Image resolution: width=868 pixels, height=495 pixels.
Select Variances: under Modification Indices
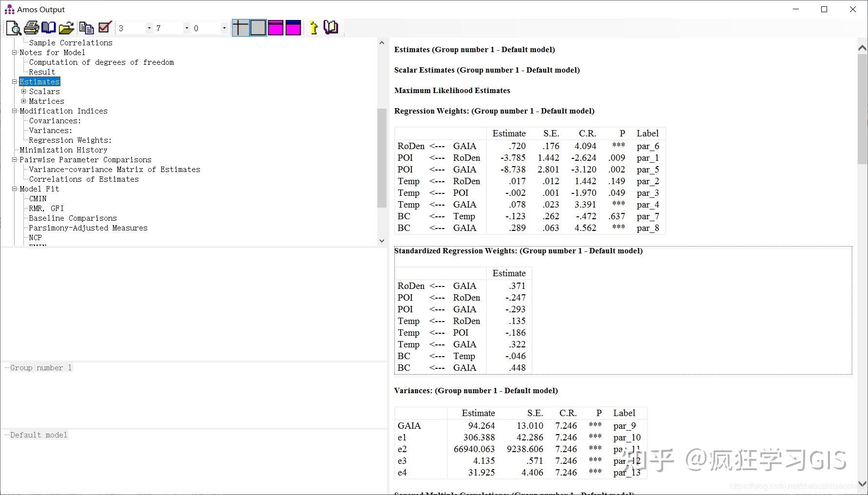coord(51,131)
